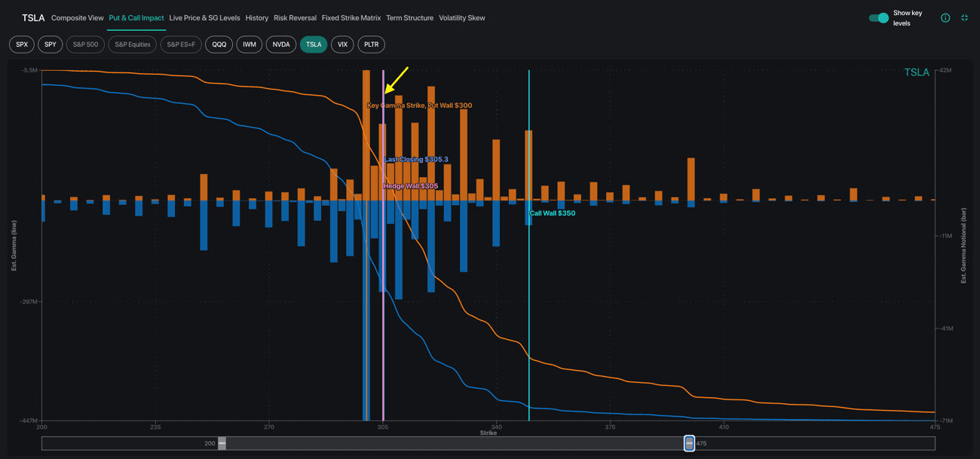Click the TSLA title in the header
This screenshot has height=459, width=980.
[x=33, y=17]
